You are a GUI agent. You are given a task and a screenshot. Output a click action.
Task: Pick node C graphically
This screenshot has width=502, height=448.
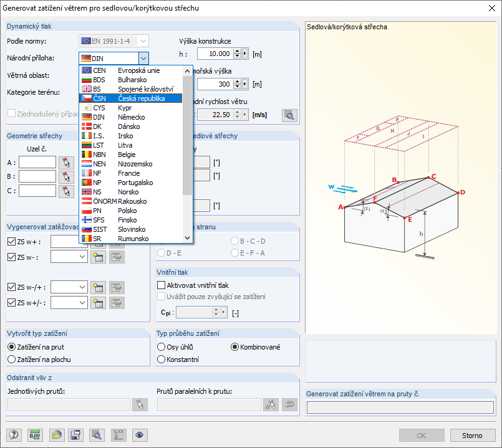[66, 191]
